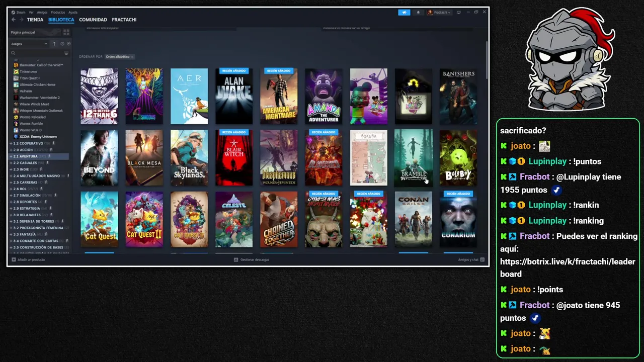This screenshot has width=644, height=362.
Task: Expand the 3.3 FANTASÍA collection
Action: click(11, 234)
